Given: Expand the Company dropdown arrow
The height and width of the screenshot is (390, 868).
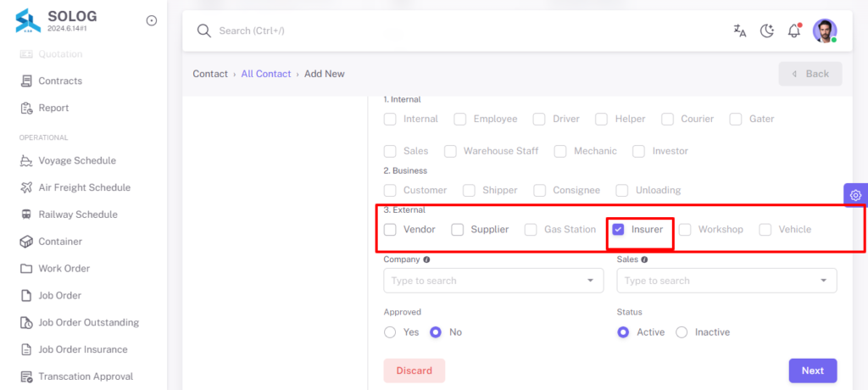Looking at the screenshot, I should click(x=590, y=281).
